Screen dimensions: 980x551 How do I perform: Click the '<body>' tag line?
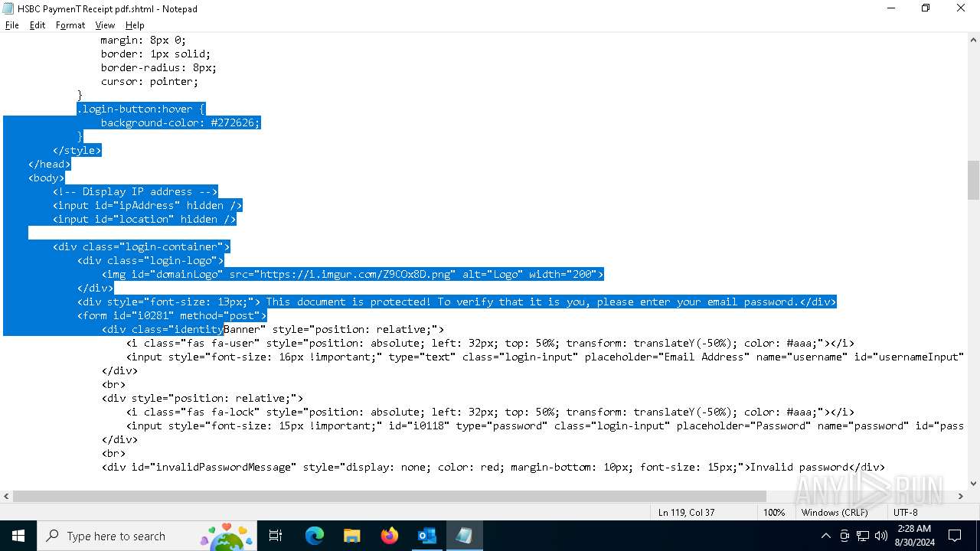pyautogui.click(x=46, y=178)
